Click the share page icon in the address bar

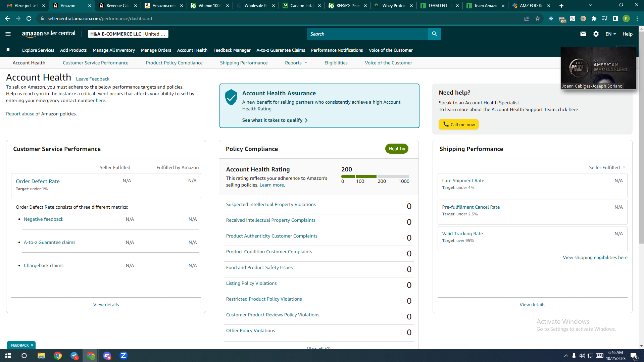[x=527, y=18]
